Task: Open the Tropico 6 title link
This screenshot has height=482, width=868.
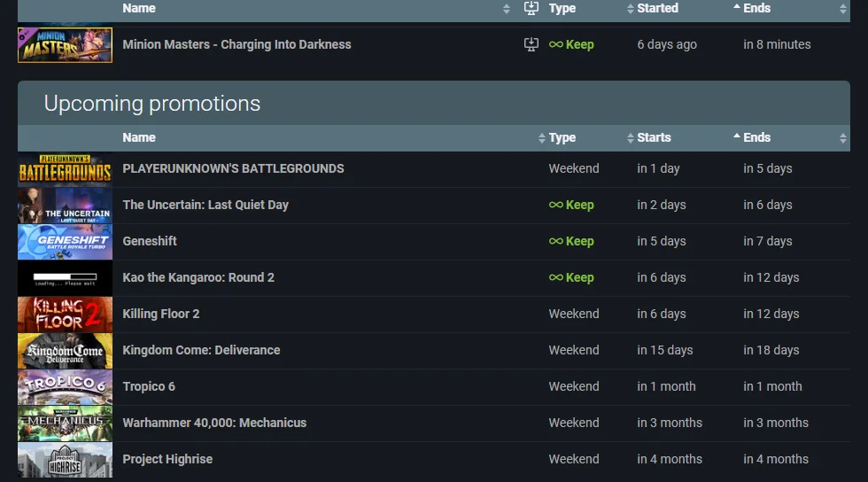Action: click(x=149, y=386)
